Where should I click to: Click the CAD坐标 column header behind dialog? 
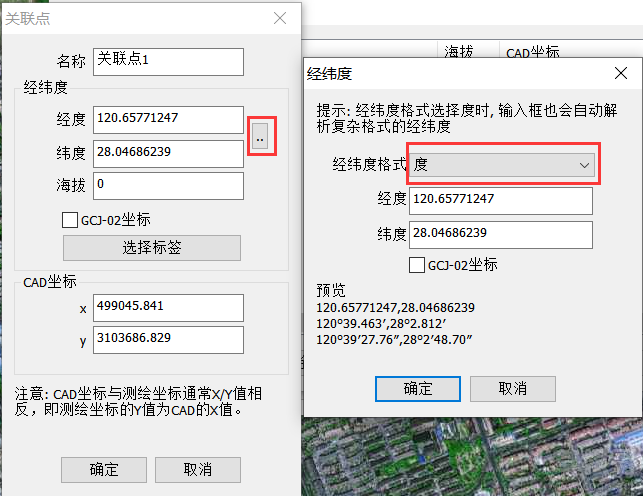click(x=532, y=52)
